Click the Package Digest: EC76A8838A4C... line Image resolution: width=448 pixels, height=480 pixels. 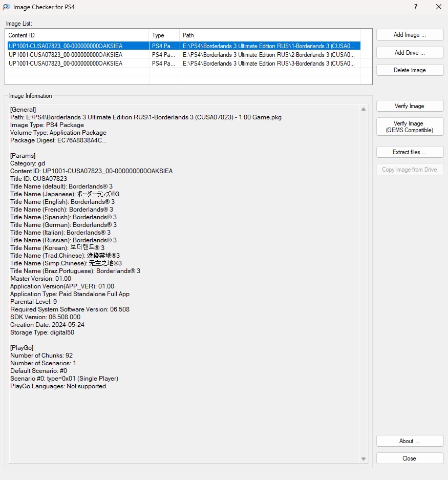coord(58,140)
